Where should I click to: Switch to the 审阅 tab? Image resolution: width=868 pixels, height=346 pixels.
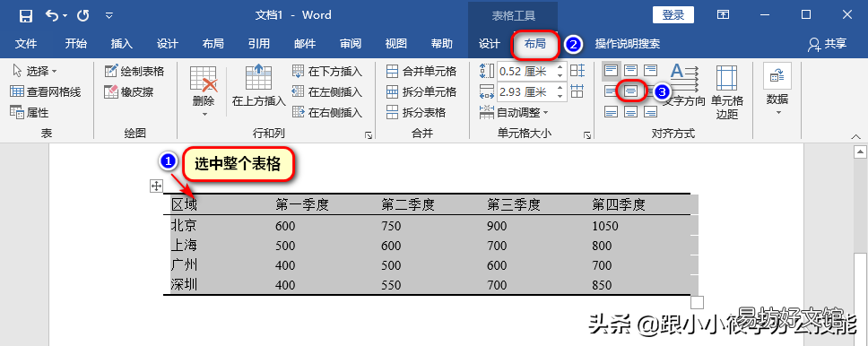tap(351, 44)
